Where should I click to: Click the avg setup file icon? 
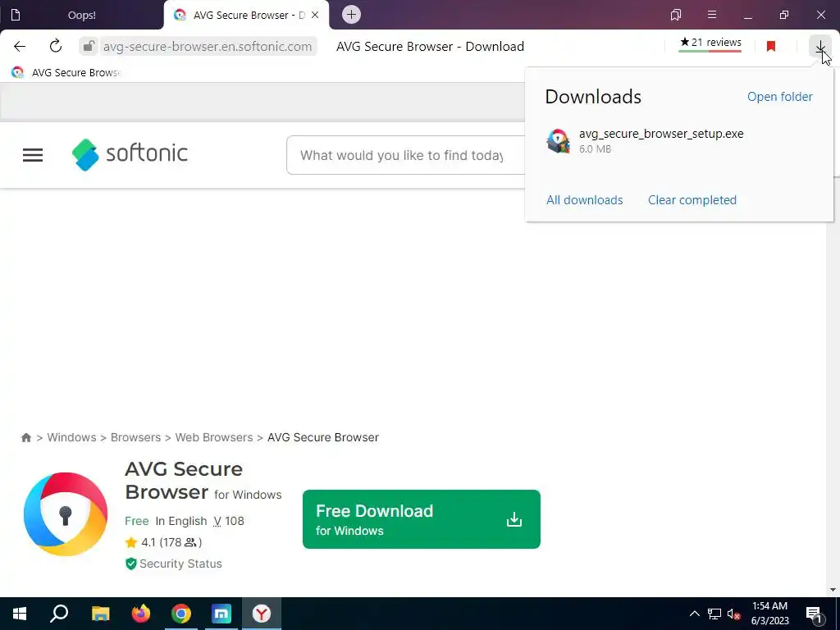(558, 141)
